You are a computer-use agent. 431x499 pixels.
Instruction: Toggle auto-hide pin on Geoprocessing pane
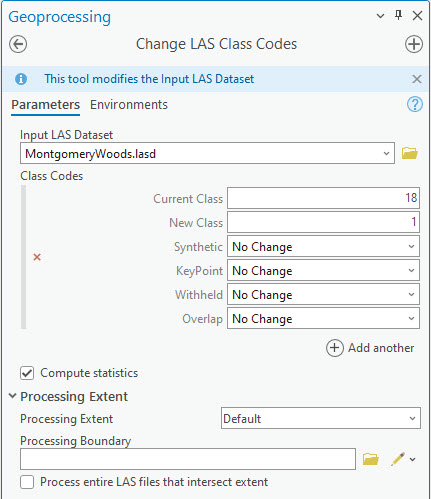pyautogui.click(x=398, y=15)
